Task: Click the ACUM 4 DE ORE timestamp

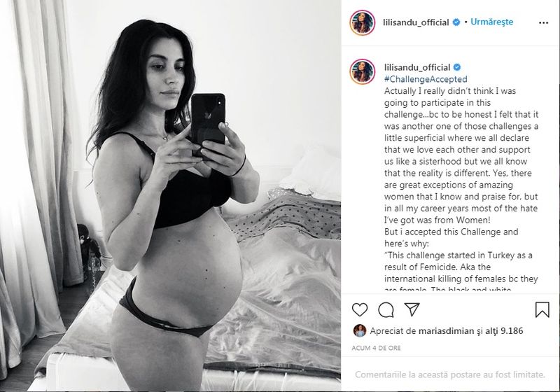Action: tap(376, 348)
